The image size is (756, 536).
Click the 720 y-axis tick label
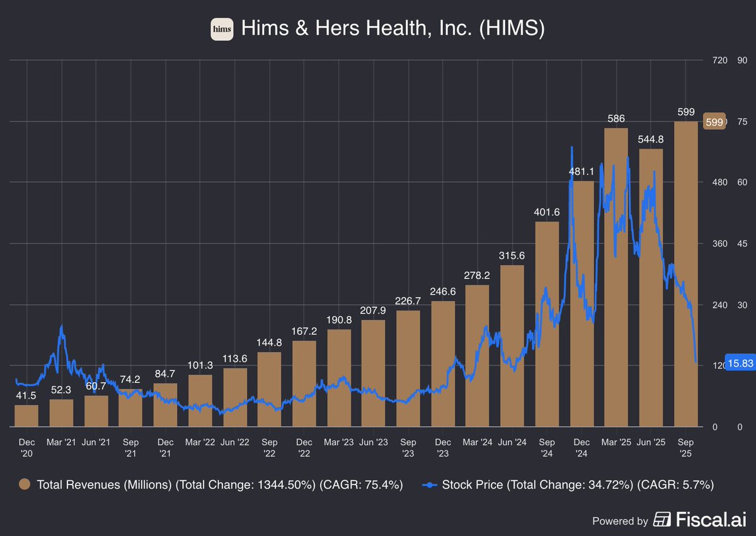(x=720, y=60)
